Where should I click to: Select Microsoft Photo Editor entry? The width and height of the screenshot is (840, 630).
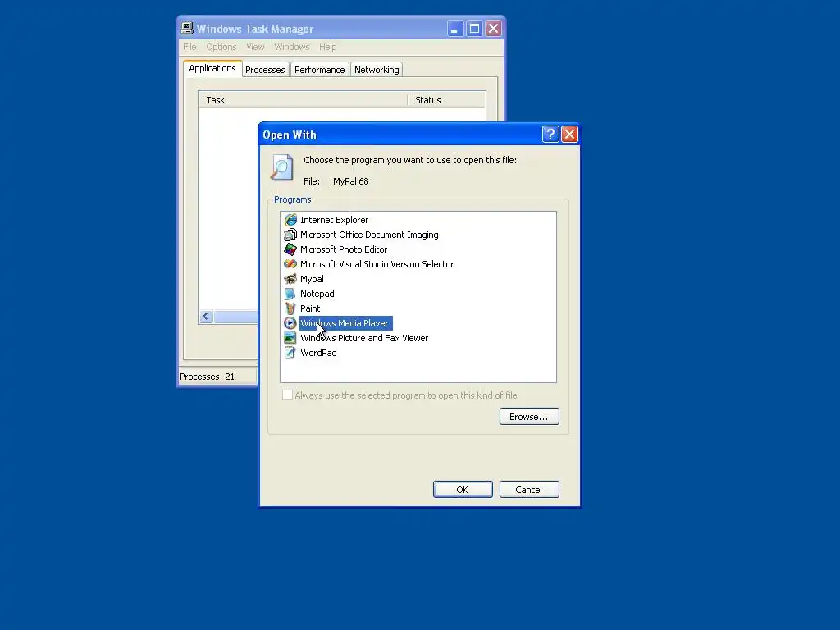[344, 249]
